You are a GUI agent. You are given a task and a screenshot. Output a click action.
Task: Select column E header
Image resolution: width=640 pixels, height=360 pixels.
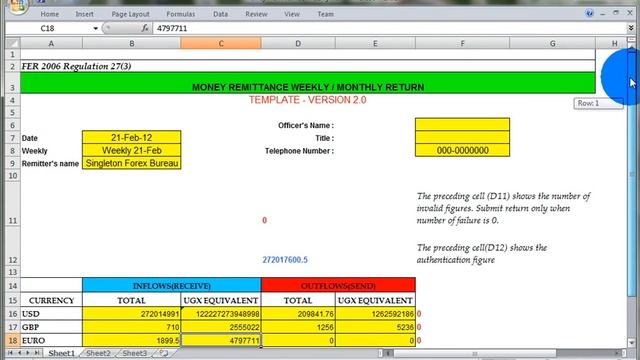(x=375, y=43)
